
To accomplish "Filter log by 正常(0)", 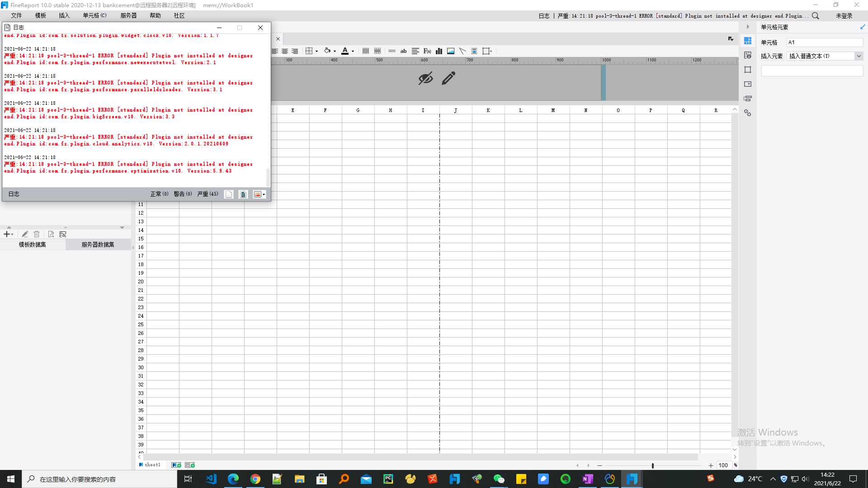I will pos(160,194).
